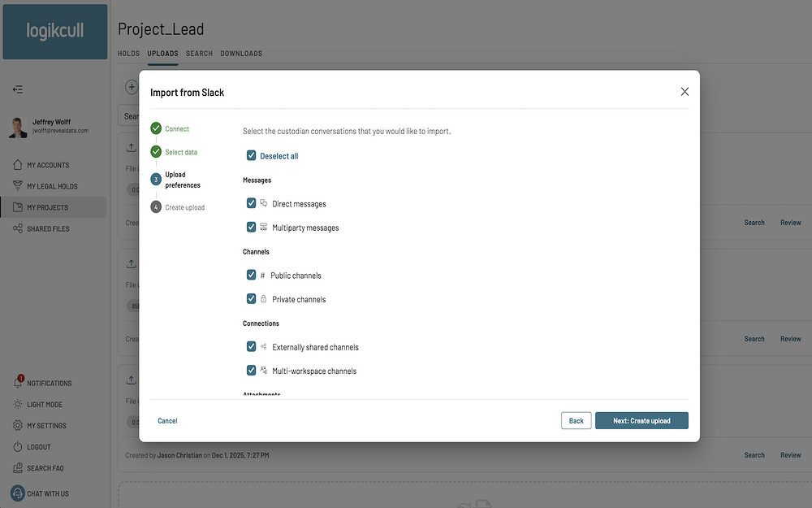Uncheck Direct messages checkbox
Image resolution: width=812 pixels, height=508 pixels.
(251, 202)
